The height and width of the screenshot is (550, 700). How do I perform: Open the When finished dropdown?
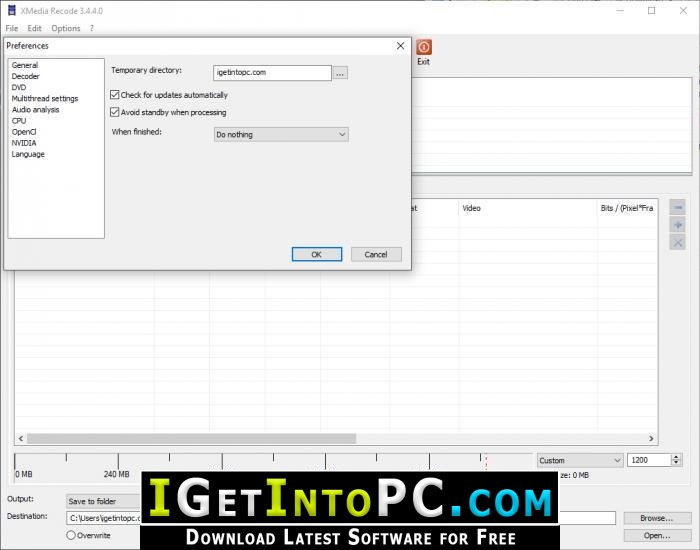[281, 134]
